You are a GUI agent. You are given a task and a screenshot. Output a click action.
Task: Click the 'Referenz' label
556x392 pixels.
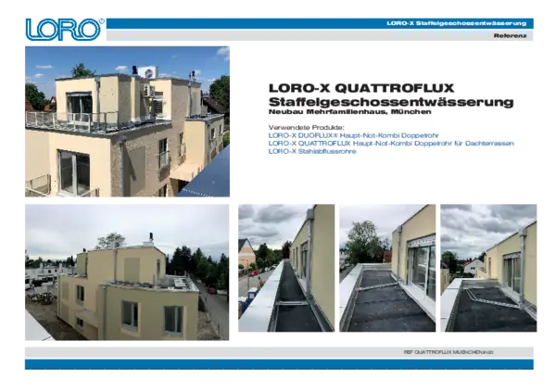(x=510, y=36)
